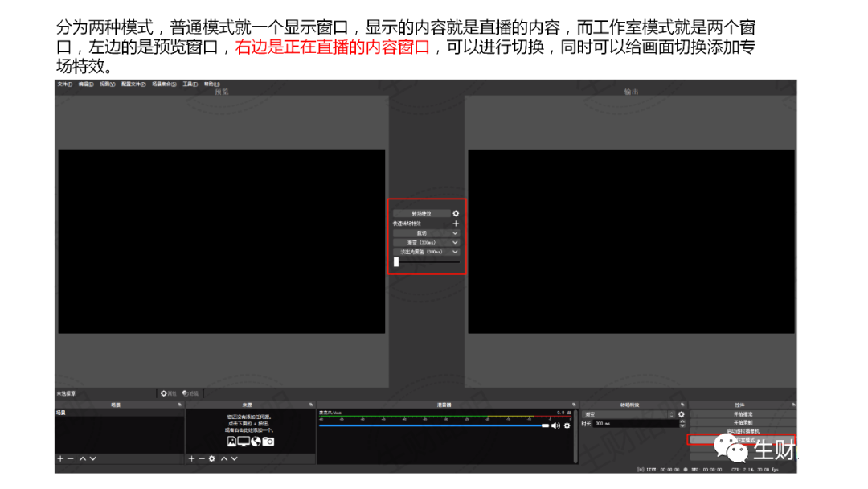Image resolution: width=868 pixels, height=489 pixels.
Task: Open the 渐变 transition type dropdown in the dock
Action: 628,414
